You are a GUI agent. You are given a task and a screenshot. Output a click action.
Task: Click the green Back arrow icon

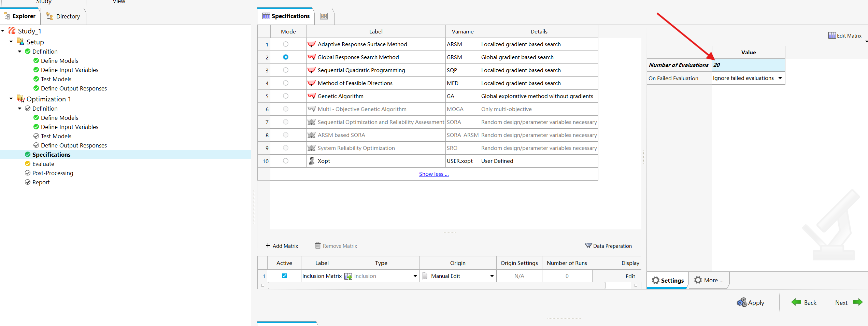click(796, 302)
